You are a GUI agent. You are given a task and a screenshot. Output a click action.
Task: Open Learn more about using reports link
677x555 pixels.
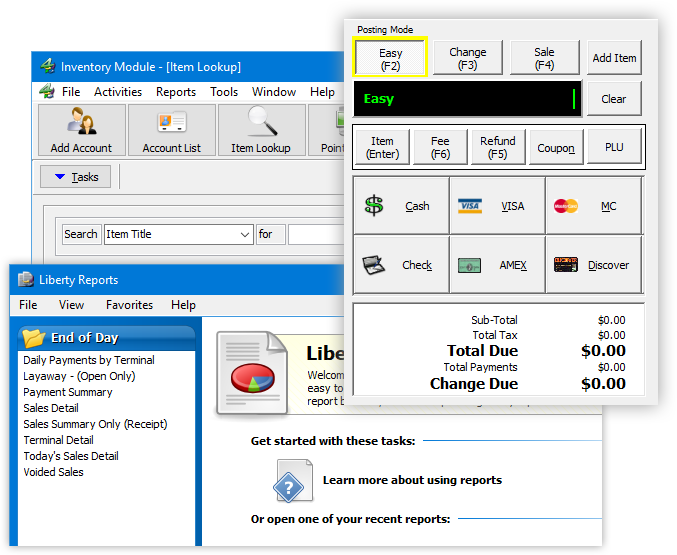412,480
